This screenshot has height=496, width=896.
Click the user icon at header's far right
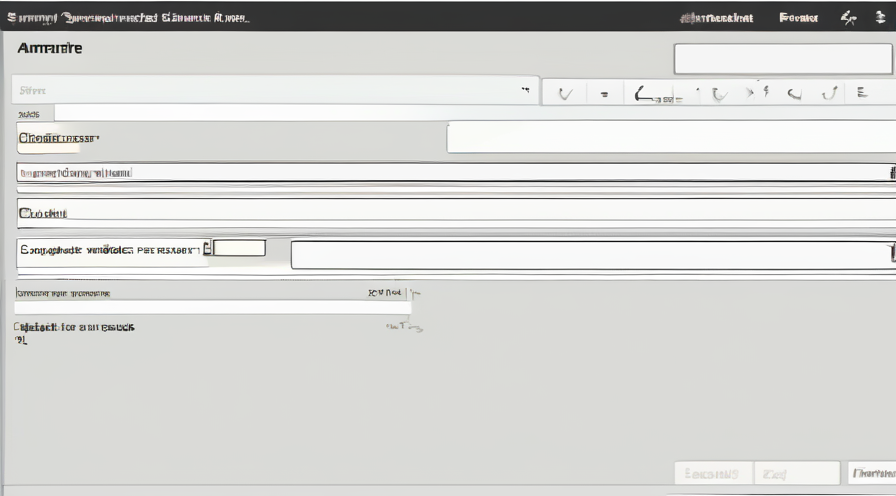pyautogui.click(x=880, y=18)
